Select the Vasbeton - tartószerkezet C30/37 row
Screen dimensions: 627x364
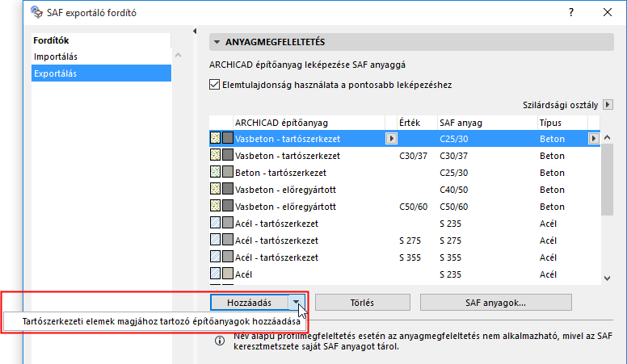405,156
